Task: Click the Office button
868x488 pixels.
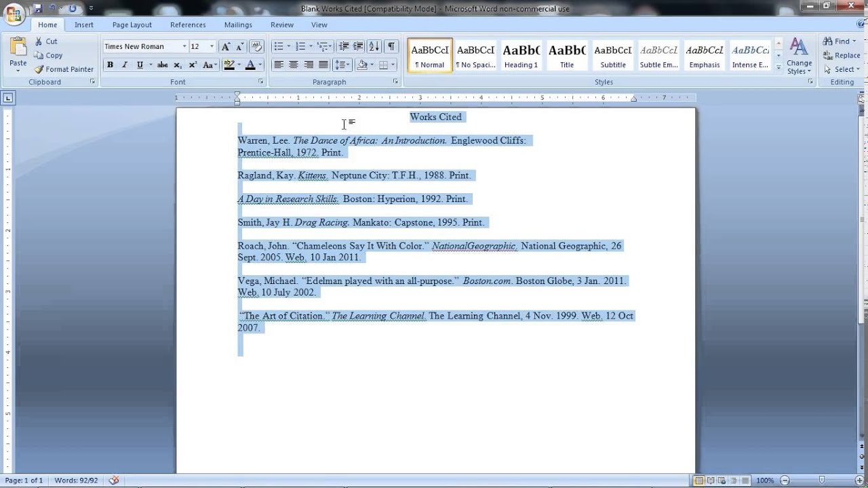Action: (x=14, y=13)
